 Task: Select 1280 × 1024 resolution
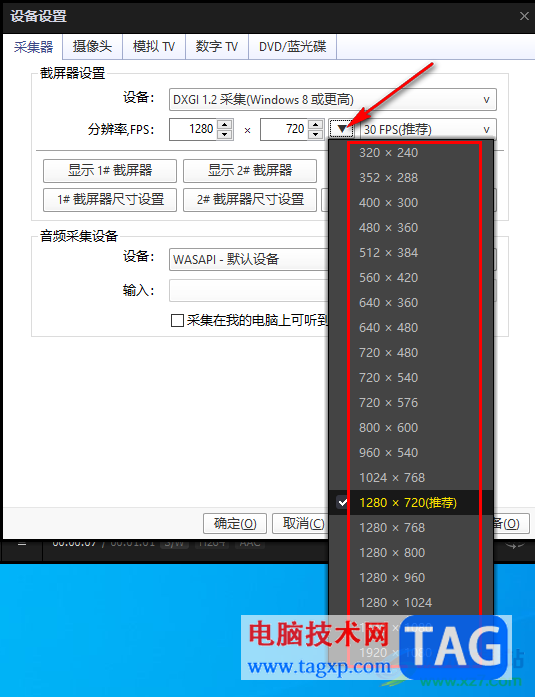[411, 603]
